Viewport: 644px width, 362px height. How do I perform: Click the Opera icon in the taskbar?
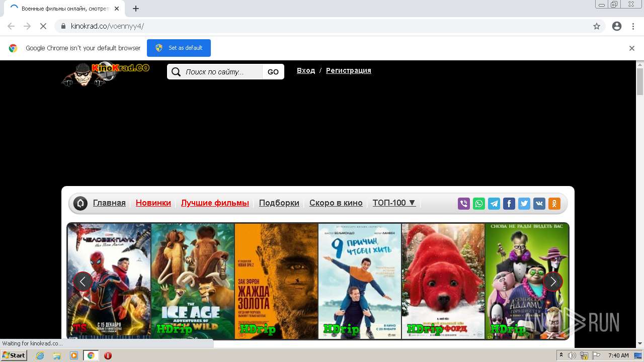coord(108,355)
